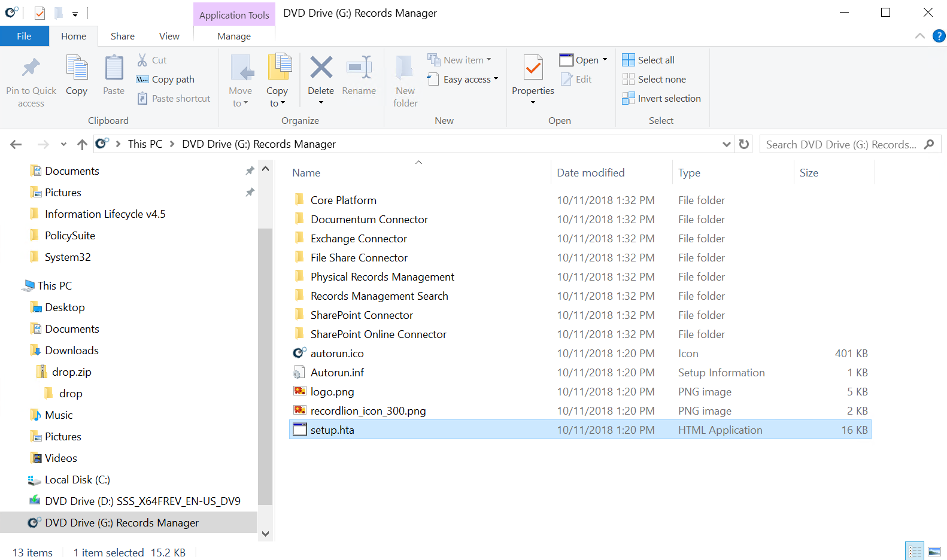Click the Select all ribbon button
The height and width of the screenshot is (560, 947).
[648, 60]
